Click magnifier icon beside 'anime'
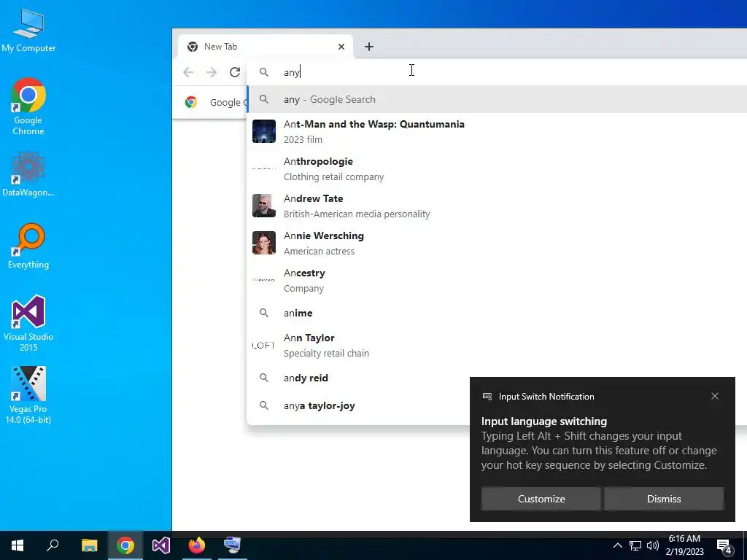 pos(264,313)
